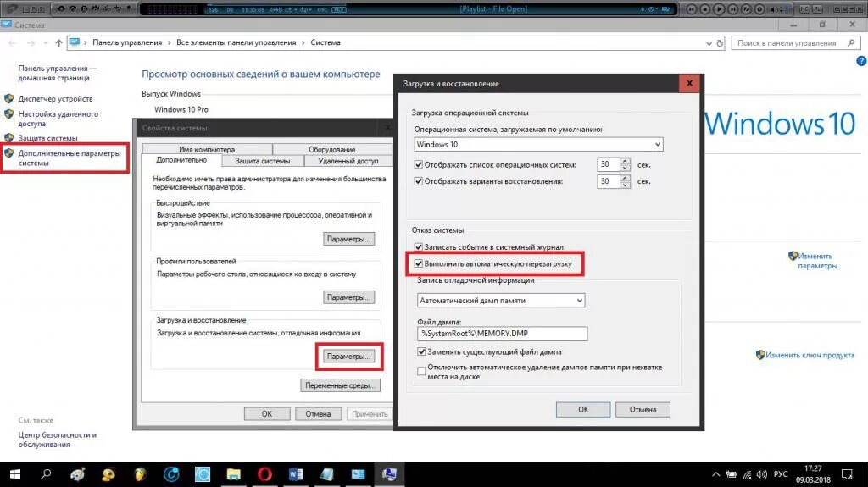Open the default operating system dropdown (Windows 10)
The width and height of the screenshot is (868, 487).
(538, 145)
